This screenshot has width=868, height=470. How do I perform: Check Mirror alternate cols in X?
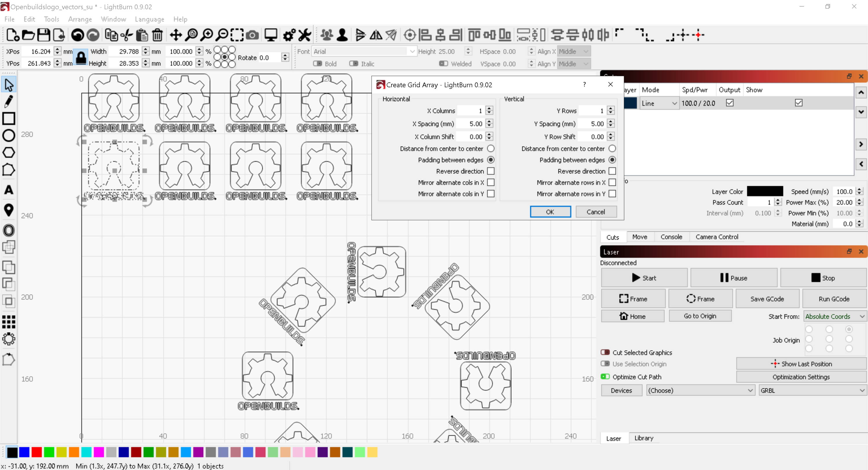coord(491,183)
